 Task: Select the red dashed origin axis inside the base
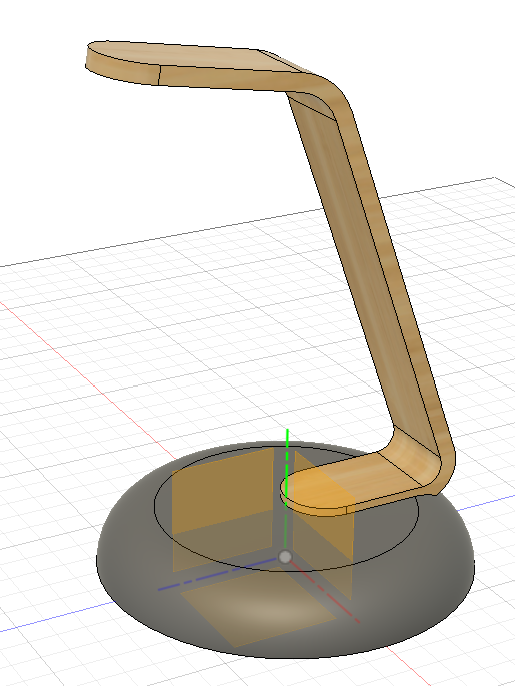[x=326, y=592]
